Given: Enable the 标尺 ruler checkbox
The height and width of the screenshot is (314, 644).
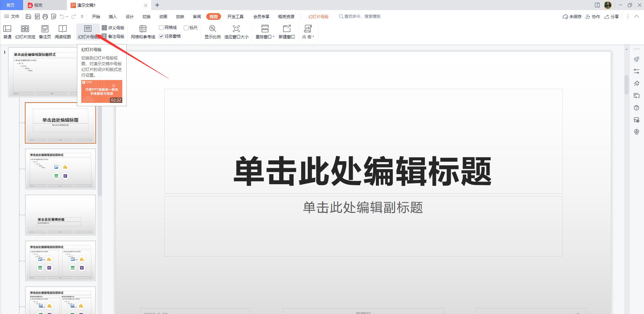Looking at the screenshot, I should pyautogui.click(x=186, y=28).
